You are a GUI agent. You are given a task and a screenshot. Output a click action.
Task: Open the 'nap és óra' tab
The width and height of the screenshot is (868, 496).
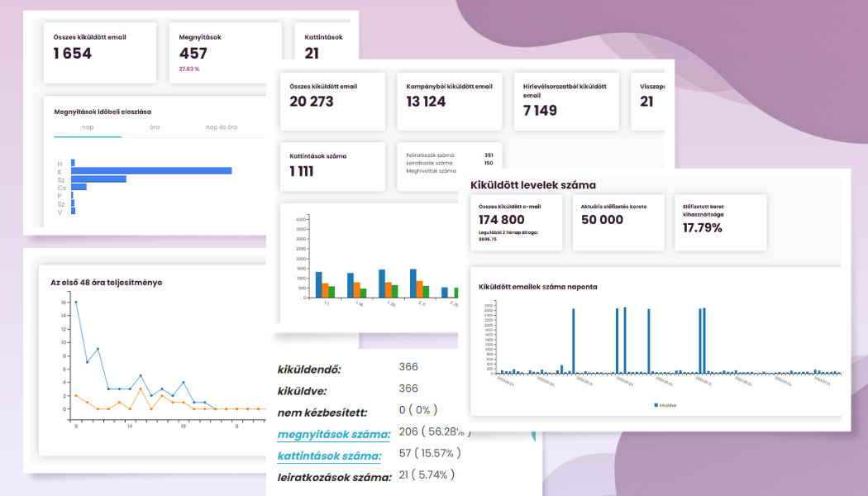click(x=222, y=127)
